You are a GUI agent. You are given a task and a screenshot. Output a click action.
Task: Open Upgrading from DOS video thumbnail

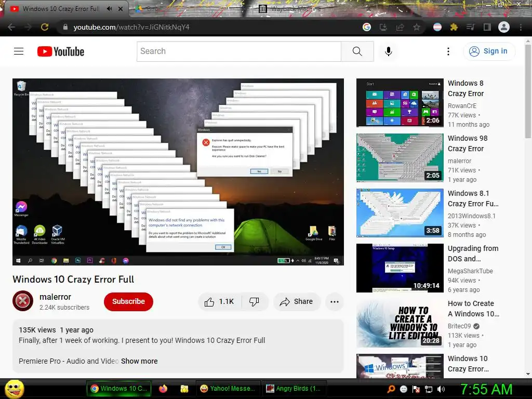pos(400,268)
